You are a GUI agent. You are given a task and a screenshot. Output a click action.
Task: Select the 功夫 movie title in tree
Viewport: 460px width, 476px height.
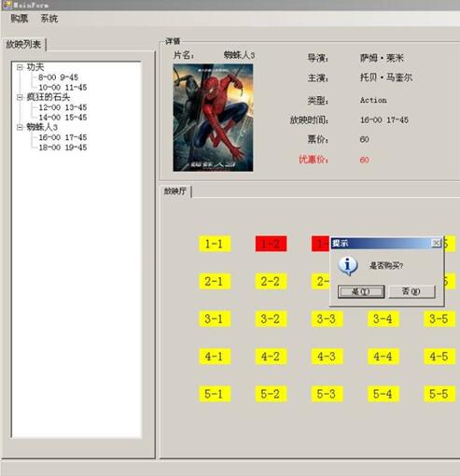point(35,67)
